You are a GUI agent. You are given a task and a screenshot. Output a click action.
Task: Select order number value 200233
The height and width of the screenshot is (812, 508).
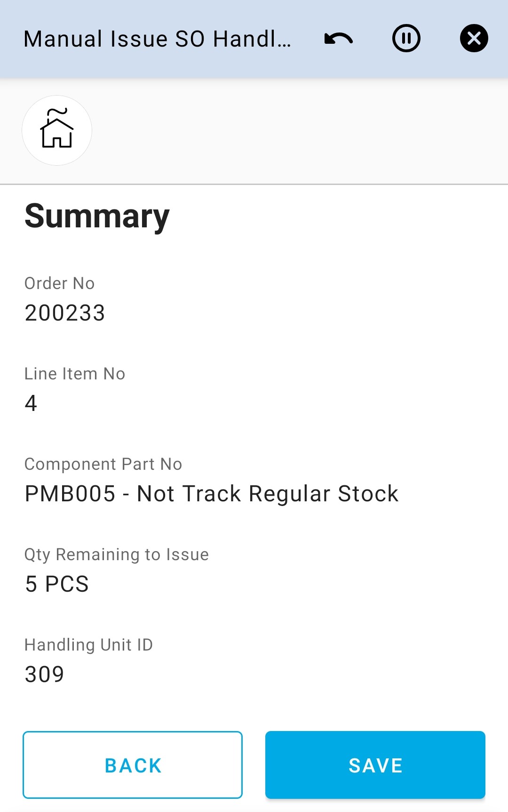click(x=65, y=313)
